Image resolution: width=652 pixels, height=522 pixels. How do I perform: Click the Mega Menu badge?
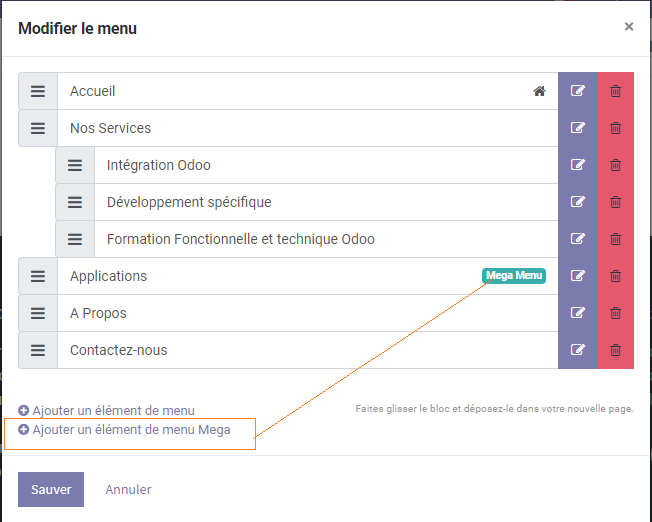pyautogui.click(x=514, y=276)
